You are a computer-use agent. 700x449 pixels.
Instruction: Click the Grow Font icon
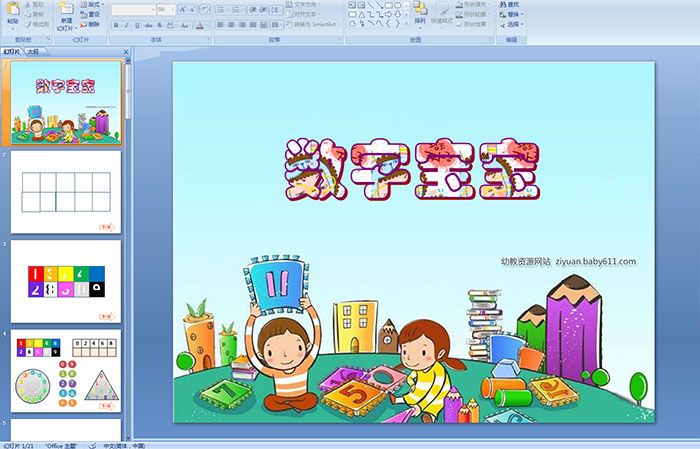tap(183, 9)
